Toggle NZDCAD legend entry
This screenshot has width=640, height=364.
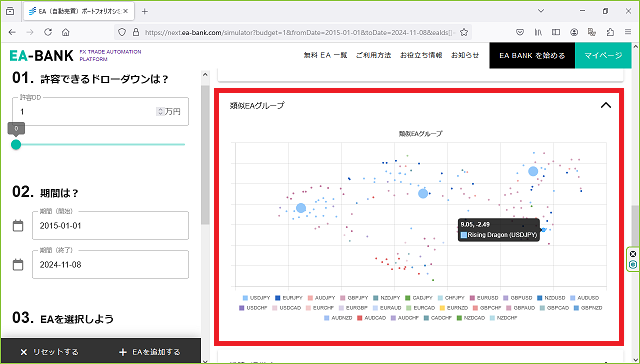point(471,318)
